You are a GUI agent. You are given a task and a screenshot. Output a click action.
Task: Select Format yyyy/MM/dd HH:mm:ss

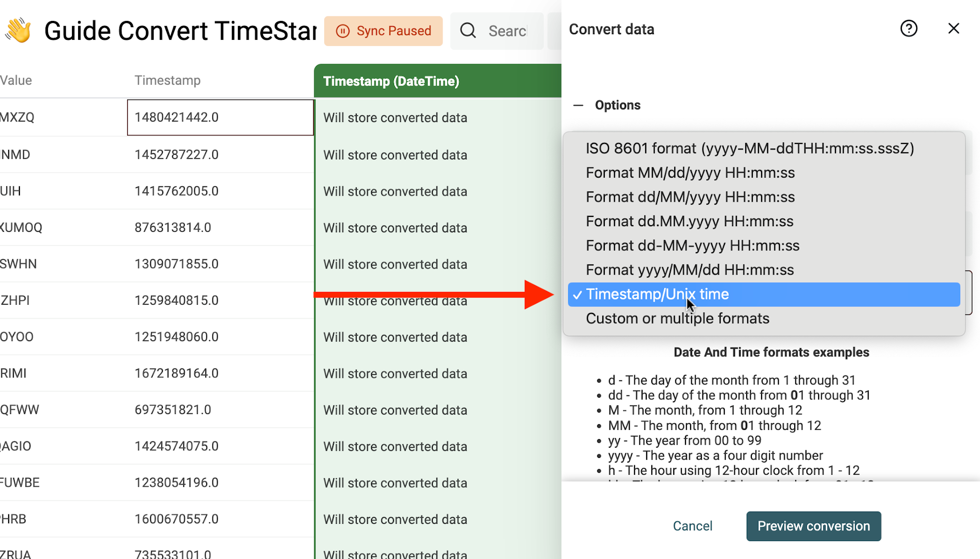click(x=690, y=270)
